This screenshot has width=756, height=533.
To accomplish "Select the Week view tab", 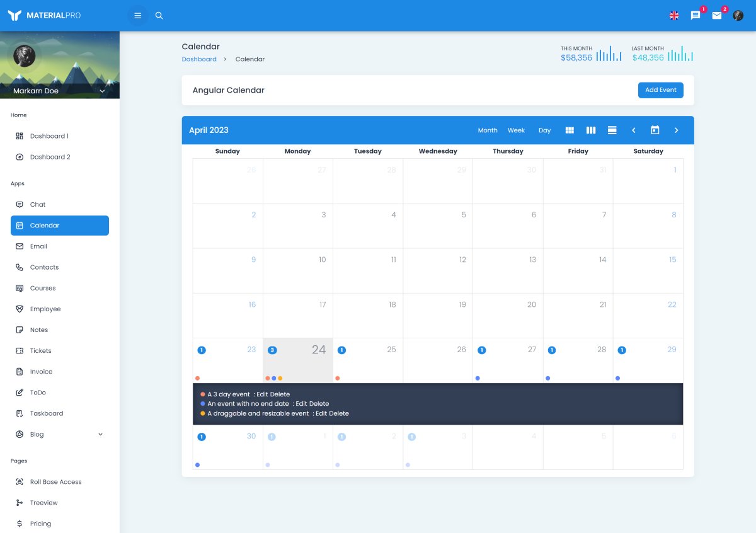I will 516,130.
